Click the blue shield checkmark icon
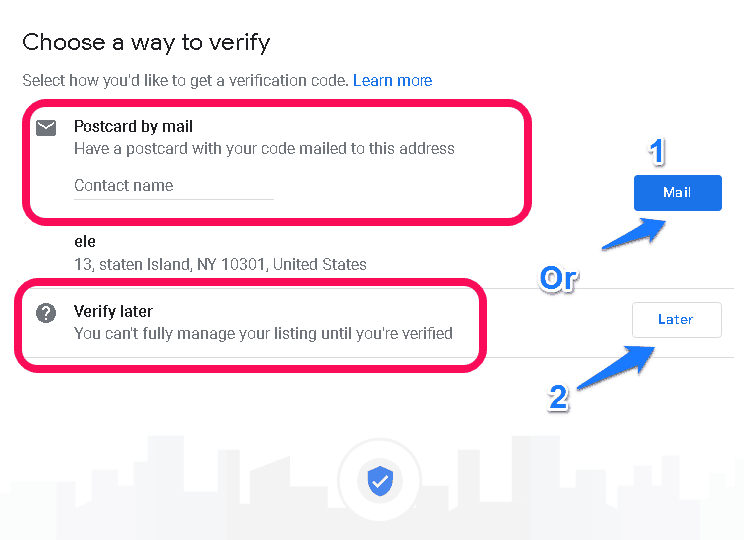This screenshot has height=540, width=744. point(380,481)
